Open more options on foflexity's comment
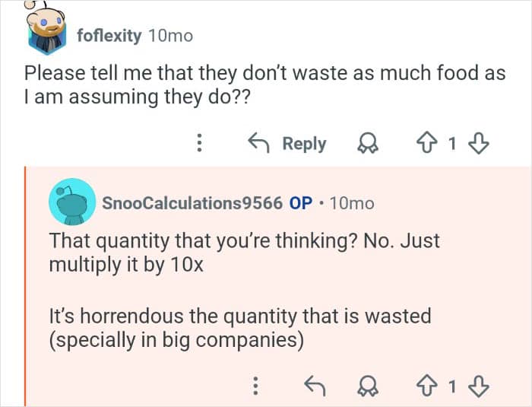This screenshot has height=407, width=532. pos(199,144)
